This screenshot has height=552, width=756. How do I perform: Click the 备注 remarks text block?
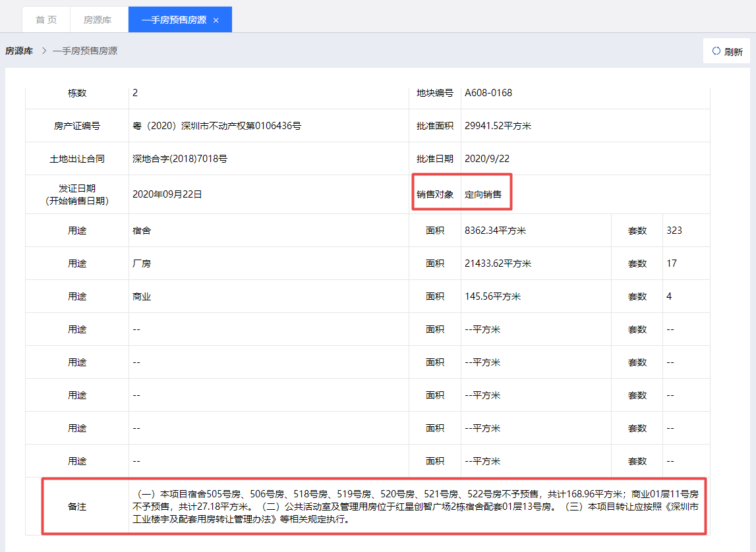click(x=416, y=507)
